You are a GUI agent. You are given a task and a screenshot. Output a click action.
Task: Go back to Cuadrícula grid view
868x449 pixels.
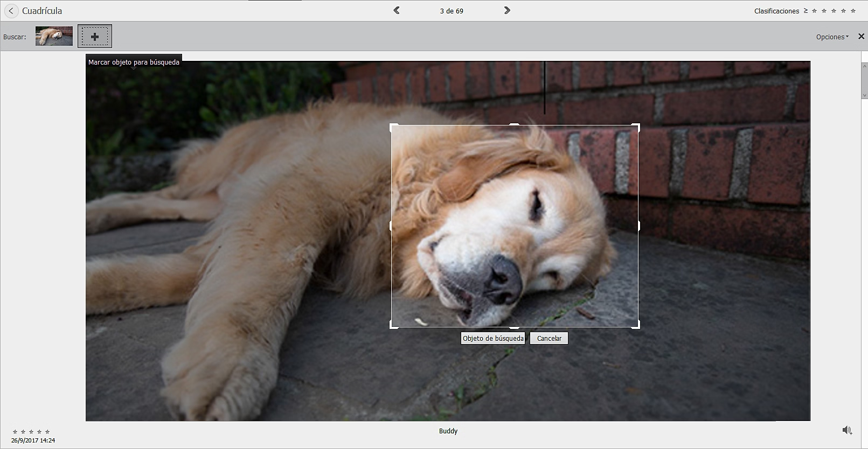(x=11, y=11)
